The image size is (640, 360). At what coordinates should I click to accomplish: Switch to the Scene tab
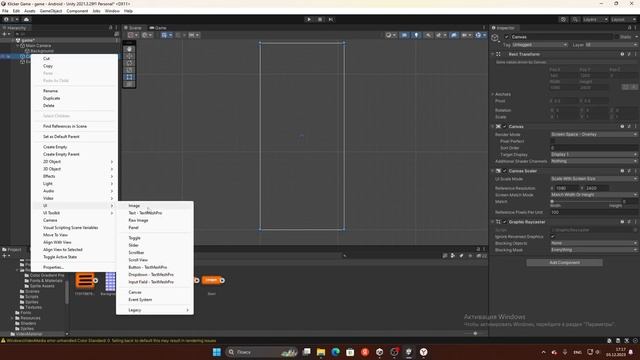tap(133, 28)
